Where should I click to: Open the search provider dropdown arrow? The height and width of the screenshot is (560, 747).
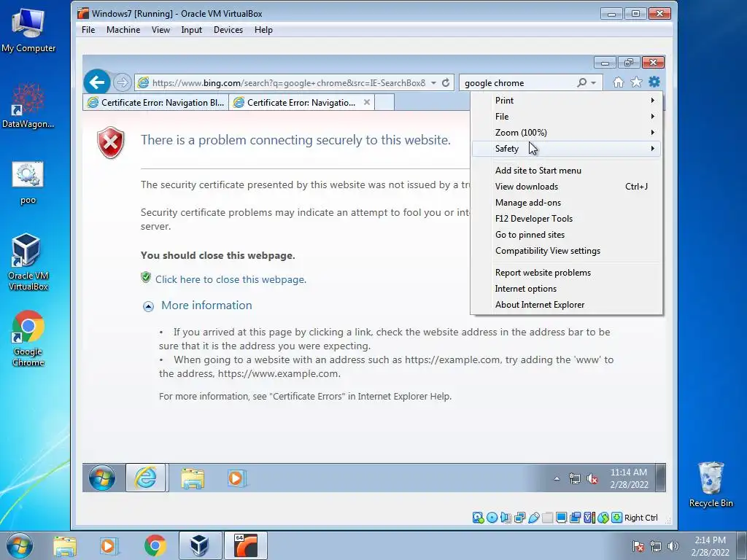click(593, 83)
